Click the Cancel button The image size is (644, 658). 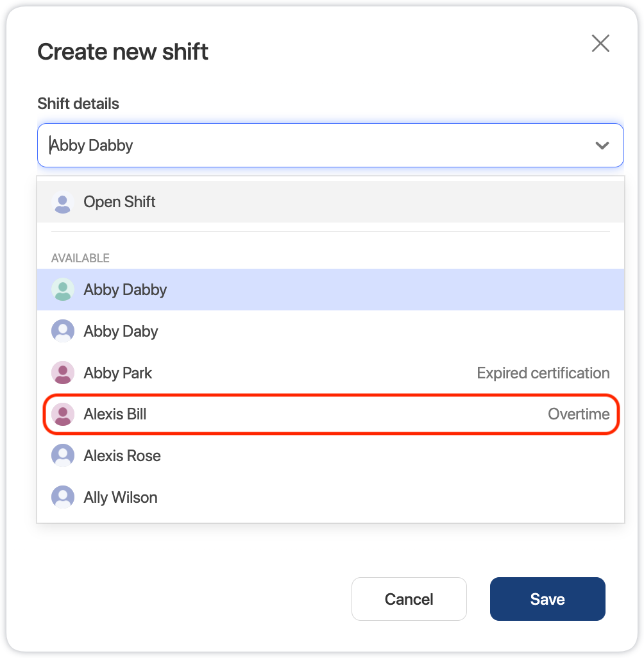pyautogui.click(x=409, y=599)
